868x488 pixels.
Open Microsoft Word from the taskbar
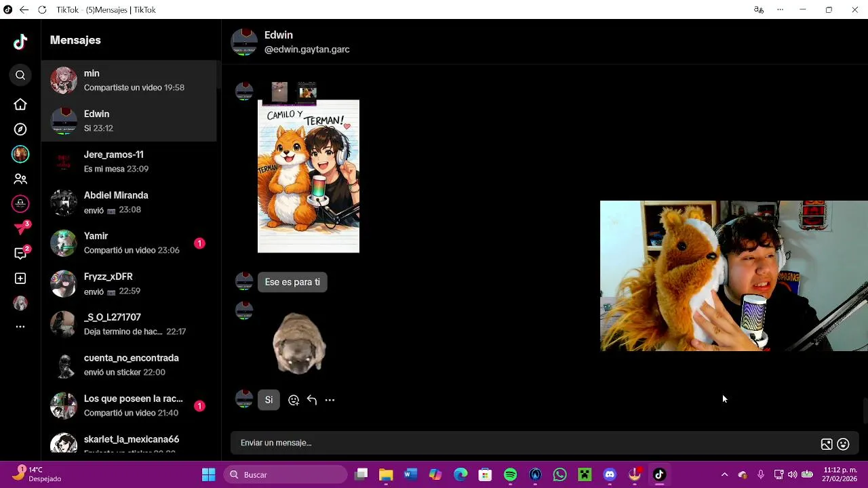coord(410,474)
